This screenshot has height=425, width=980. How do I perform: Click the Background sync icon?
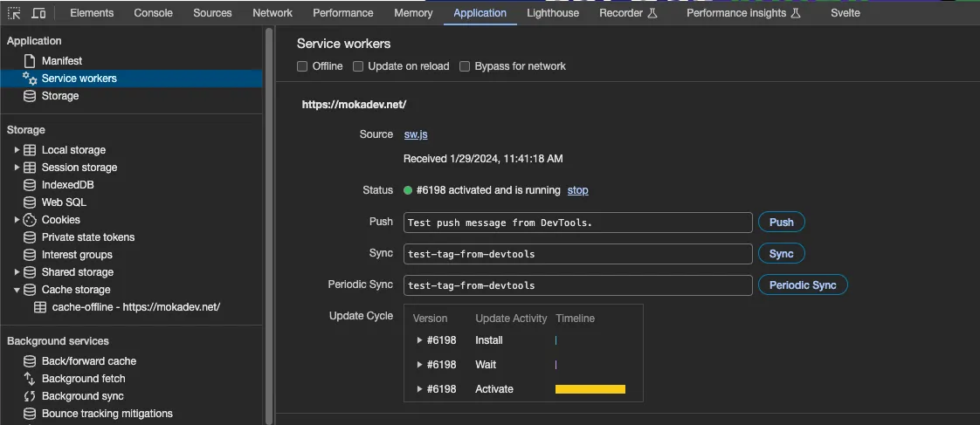point(30,396)
